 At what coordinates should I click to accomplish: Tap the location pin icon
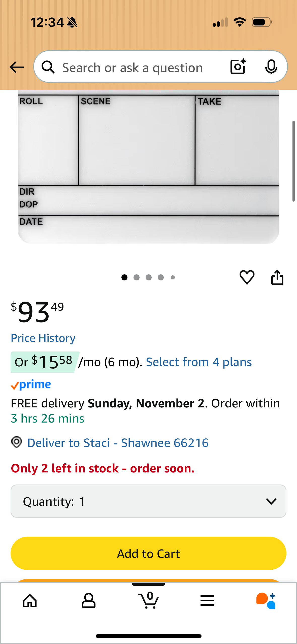(17, 442)
